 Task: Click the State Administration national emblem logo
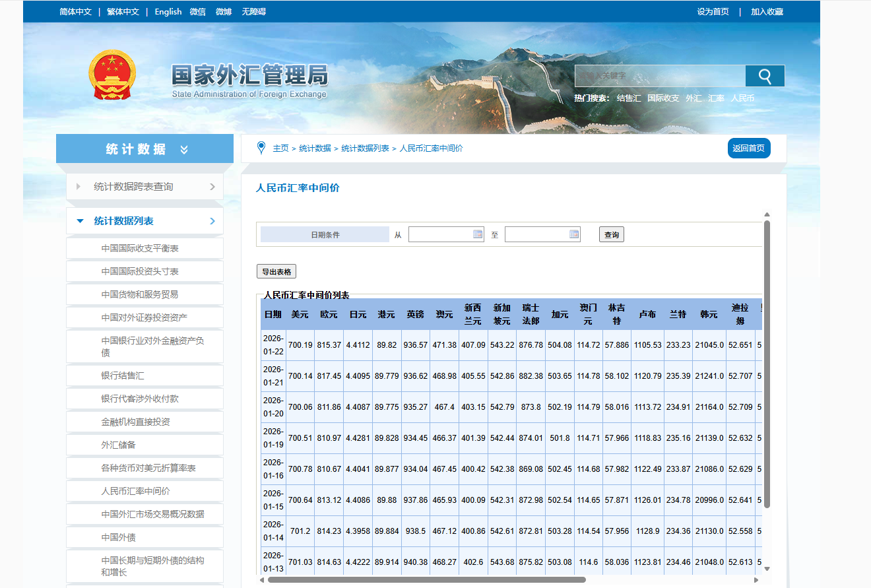click(x=112, y=75)
